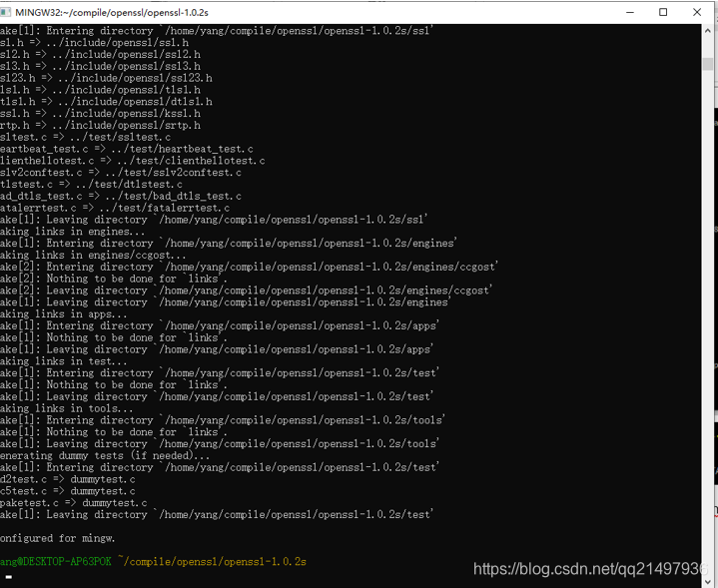Click the line with ../include/openssl/dtls1.h

[x=106, y=102]
